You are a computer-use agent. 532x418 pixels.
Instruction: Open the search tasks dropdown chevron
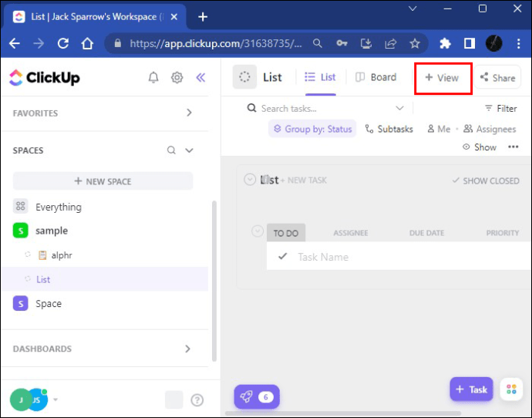(399, 108)
